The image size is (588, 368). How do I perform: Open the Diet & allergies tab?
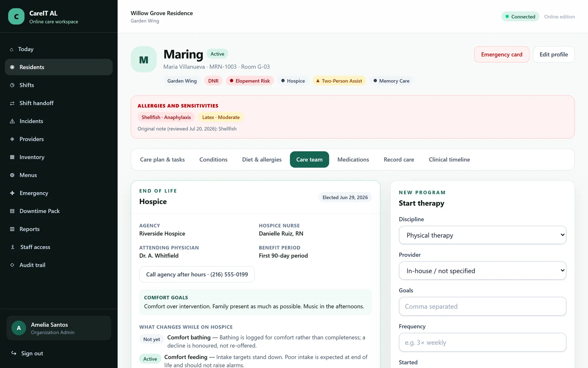(262, 159)
